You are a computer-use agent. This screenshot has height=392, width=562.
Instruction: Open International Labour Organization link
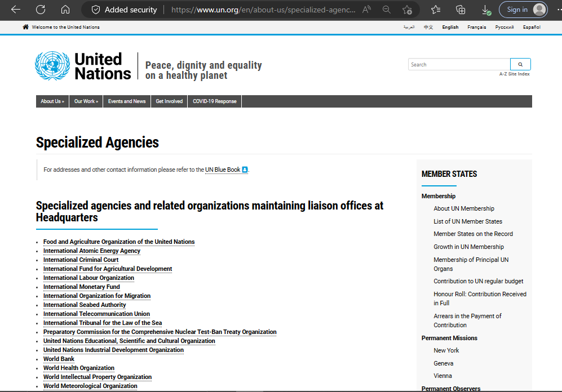tap(88, 278)
